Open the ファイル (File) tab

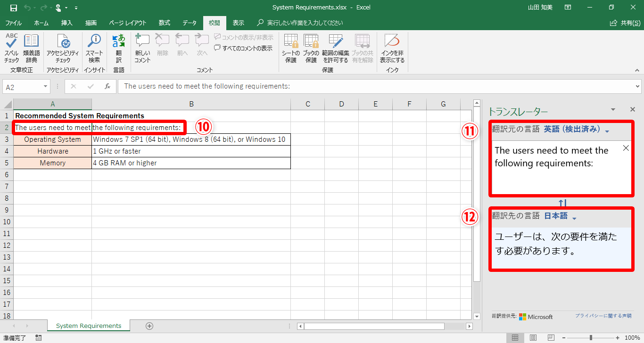click(13, 23)
